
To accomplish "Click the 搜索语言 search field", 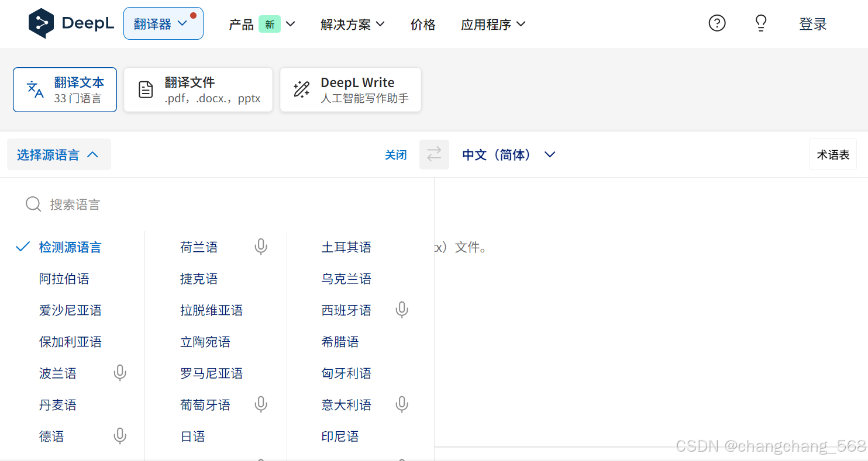I will [216, 204].
